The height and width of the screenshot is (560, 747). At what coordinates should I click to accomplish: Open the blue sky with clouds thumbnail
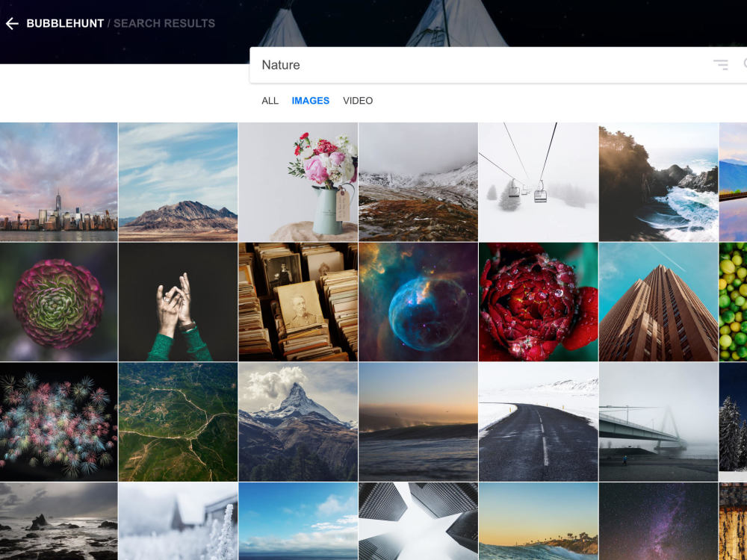298,521
